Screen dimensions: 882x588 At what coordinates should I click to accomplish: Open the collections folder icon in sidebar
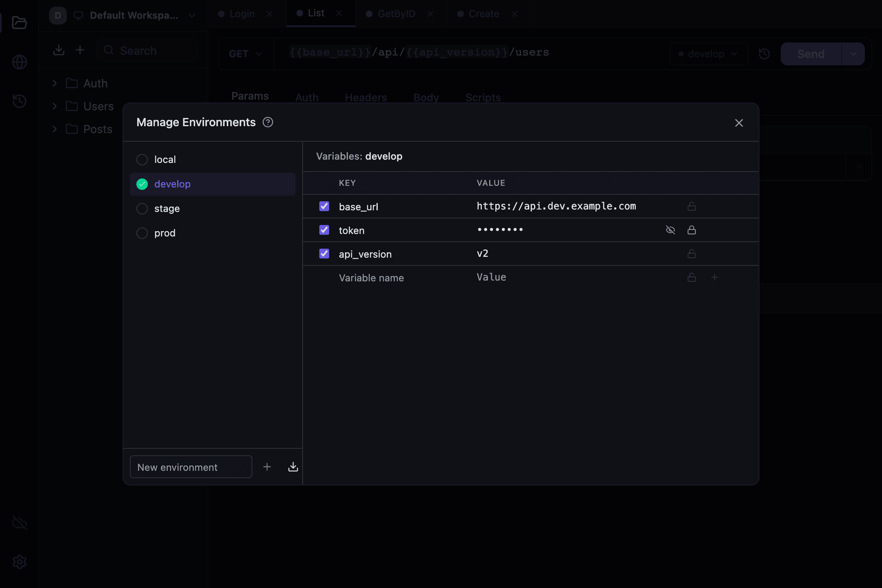coord(19,23)
